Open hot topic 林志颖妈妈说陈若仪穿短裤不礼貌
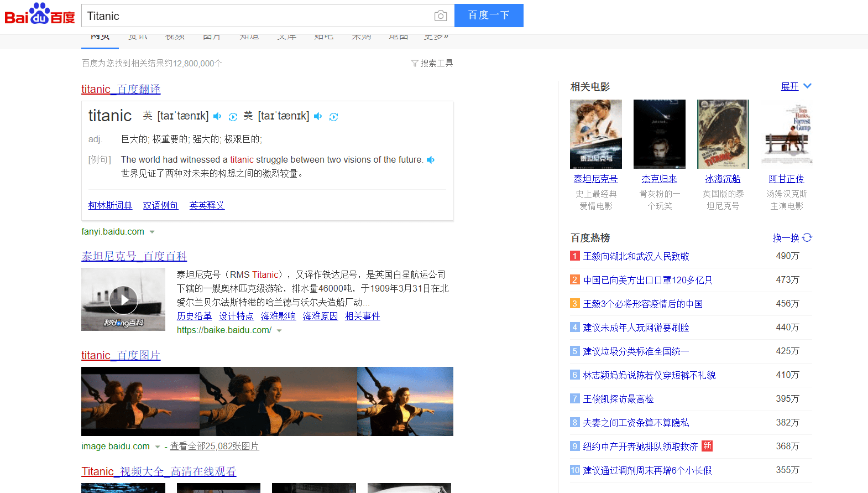868x493 pixels. tap(650, 375)
